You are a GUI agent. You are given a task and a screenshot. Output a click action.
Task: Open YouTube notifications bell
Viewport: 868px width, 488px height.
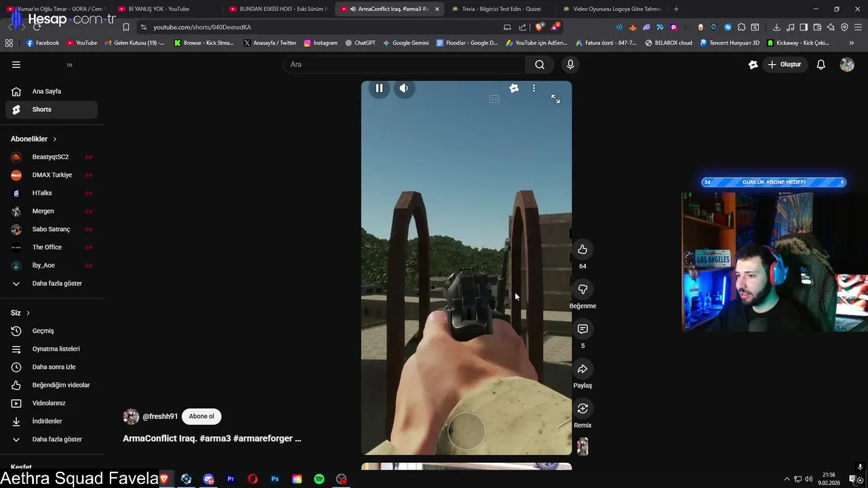click(x=821, y=64)
